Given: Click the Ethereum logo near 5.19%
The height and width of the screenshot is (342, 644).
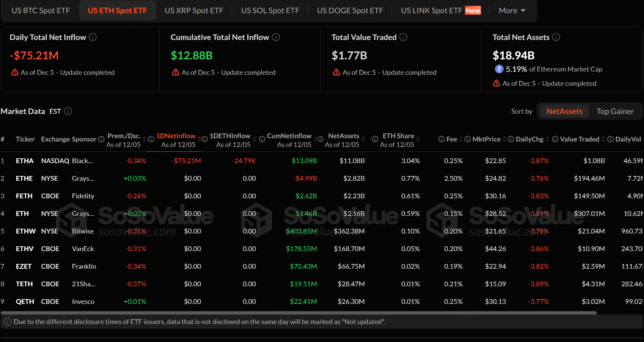Looking at the screenshot, I should [x=499, y=69].
